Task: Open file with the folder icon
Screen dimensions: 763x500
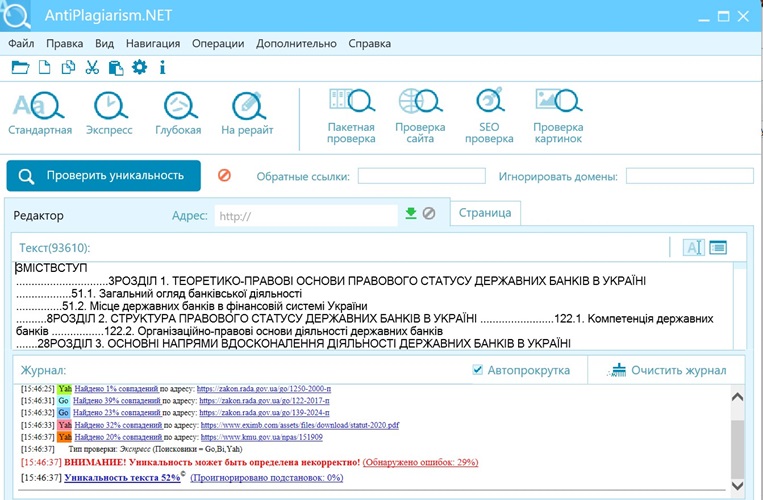Action: pyautogui.click(x=20, y=67)
